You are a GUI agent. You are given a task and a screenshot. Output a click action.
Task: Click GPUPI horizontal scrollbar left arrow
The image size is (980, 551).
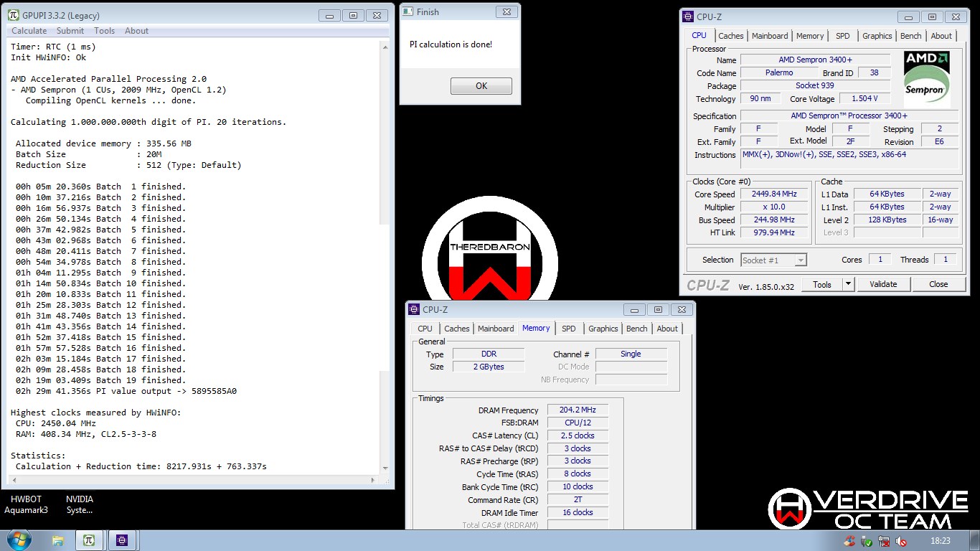click(13, 480)
